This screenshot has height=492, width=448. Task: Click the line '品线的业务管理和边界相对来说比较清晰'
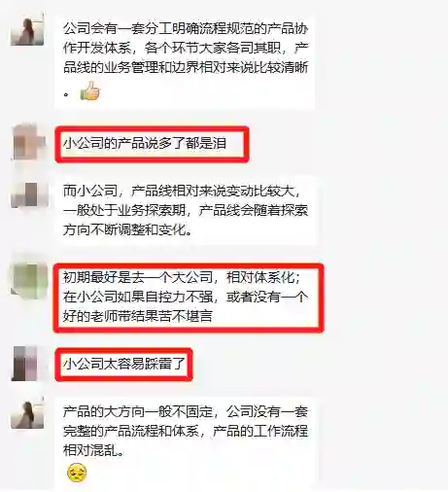[186, 68]
